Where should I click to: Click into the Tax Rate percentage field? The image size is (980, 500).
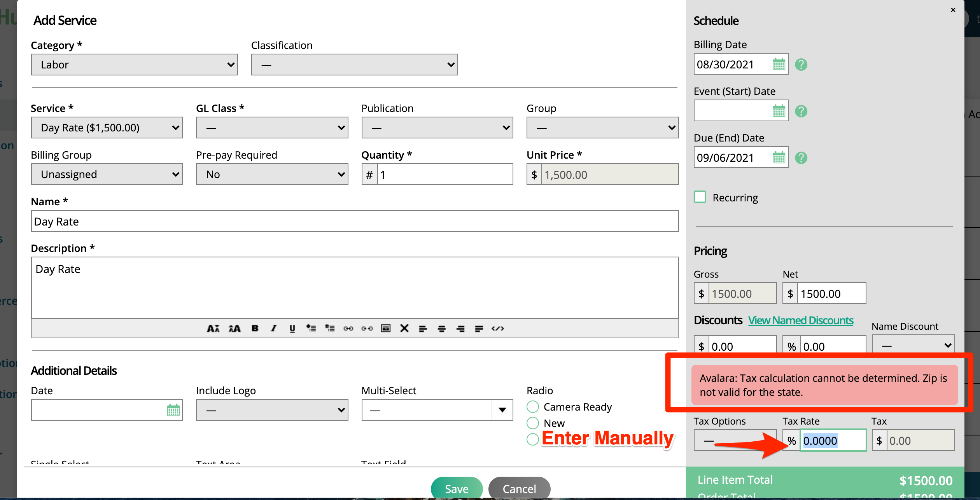point(832,441)
